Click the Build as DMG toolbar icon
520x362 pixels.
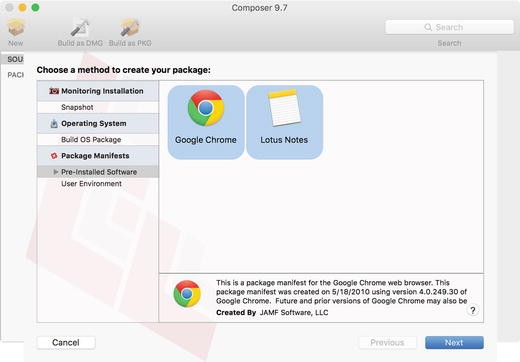coord(80,28)
